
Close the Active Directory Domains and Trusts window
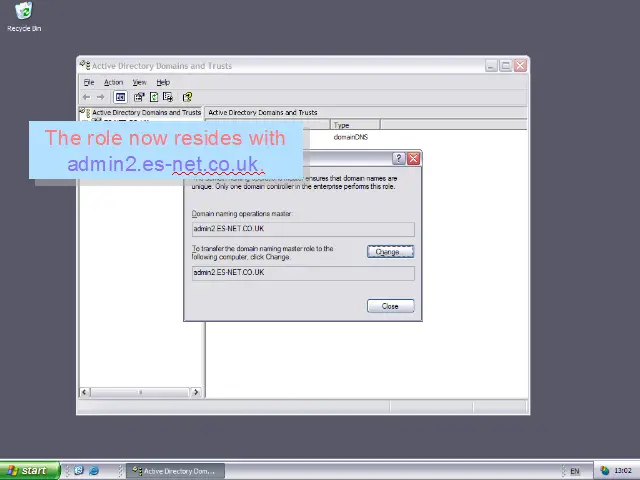[520, 65]
